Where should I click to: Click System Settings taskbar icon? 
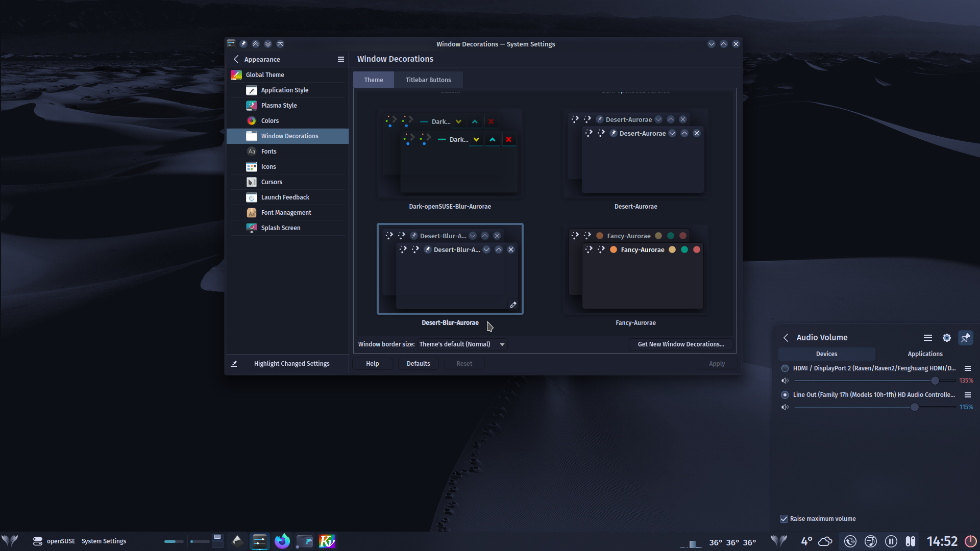point(260,541)
